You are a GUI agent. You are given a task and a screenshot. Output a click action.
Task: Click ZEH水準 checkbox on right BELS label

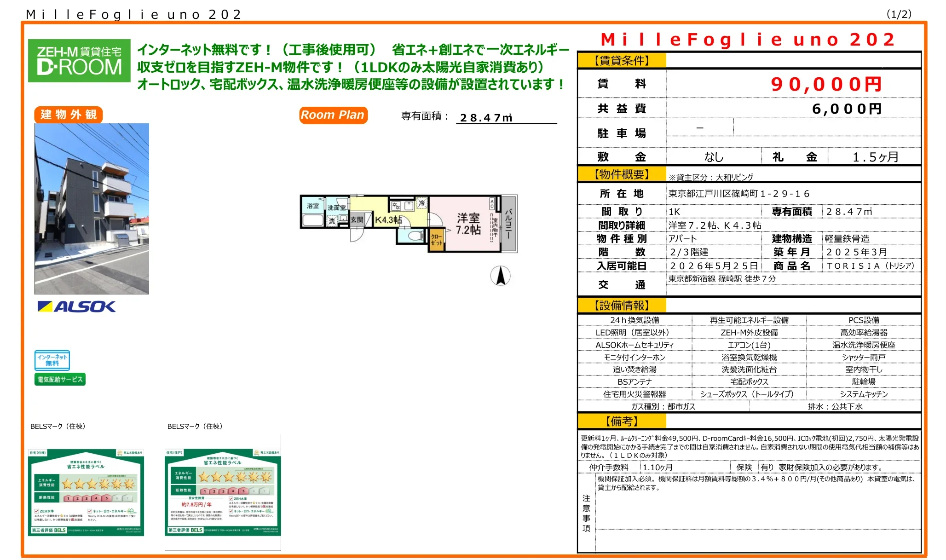(231, 498)
